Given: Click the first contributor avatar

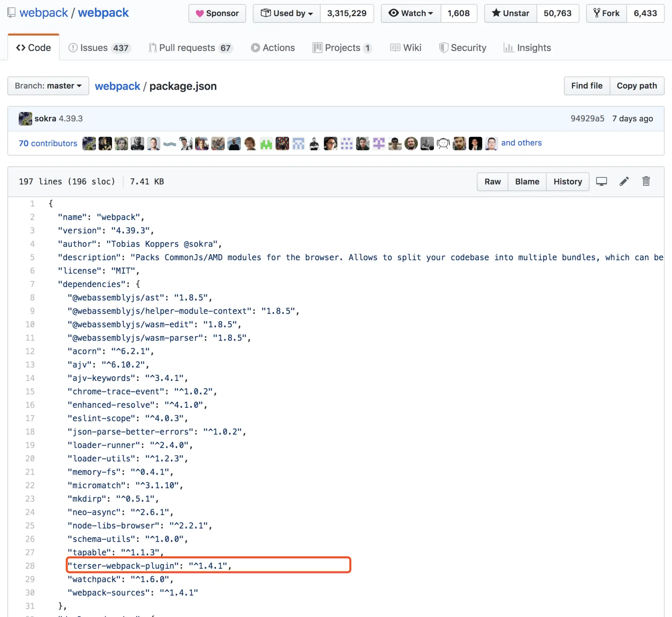Looking at the screenshot, I should pos(89,143).
